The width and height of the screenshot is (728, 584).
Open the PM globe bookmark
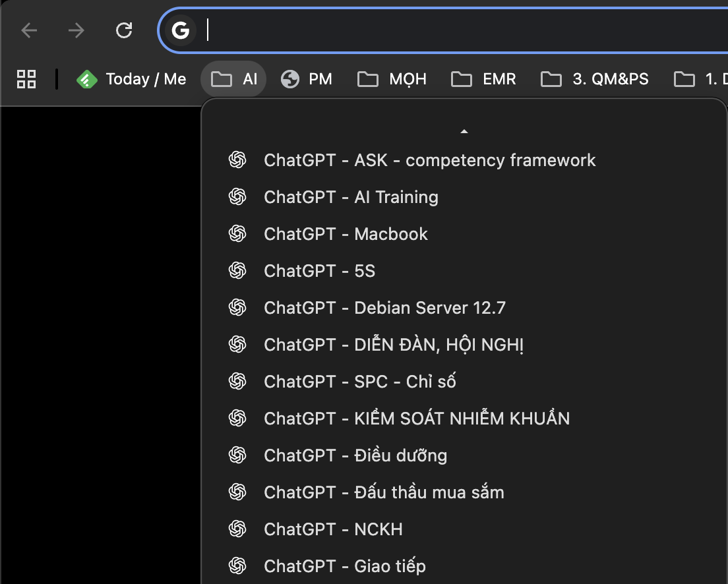point(306,79)
